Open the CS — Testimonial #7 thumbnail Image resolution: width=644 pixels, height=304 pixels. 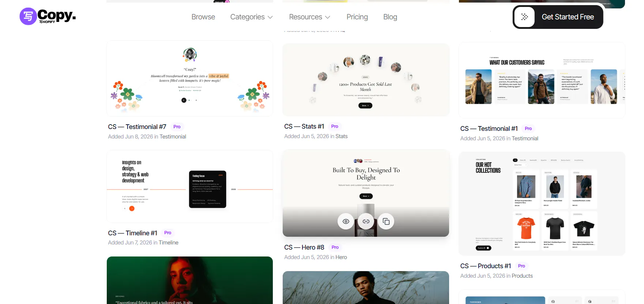point(190,79)
